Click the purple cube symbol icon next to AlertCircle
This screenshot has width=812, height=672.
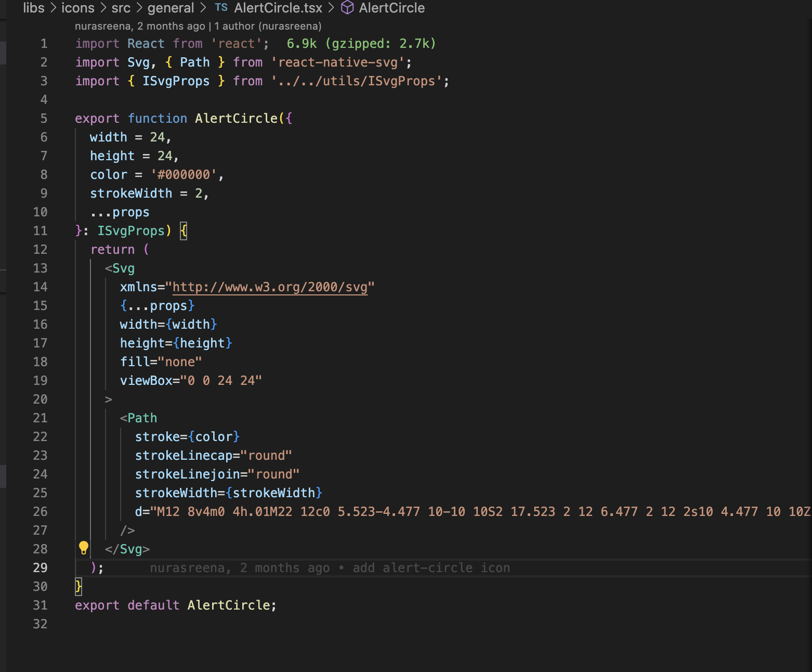pyautogui.click(x=347, y=8)
